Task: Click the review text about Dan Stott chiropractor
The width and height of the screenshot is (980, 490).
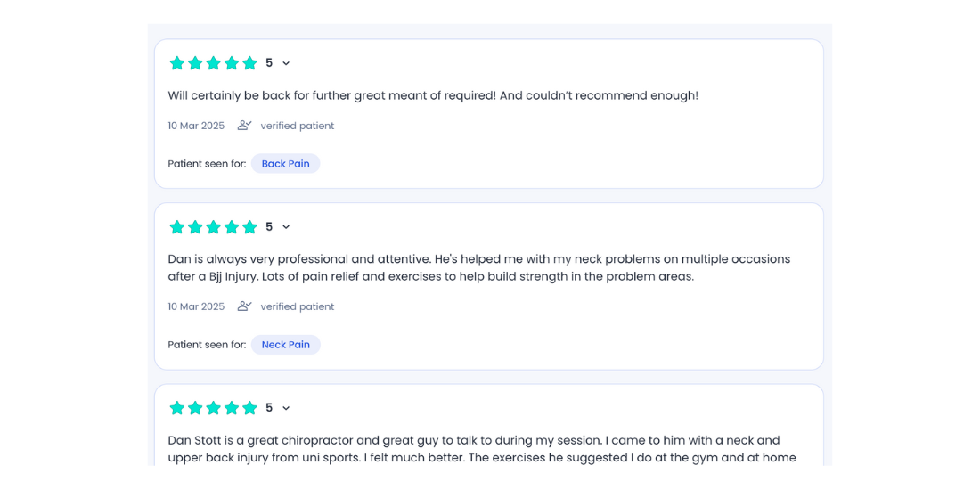Action: [x=482, y=449]
